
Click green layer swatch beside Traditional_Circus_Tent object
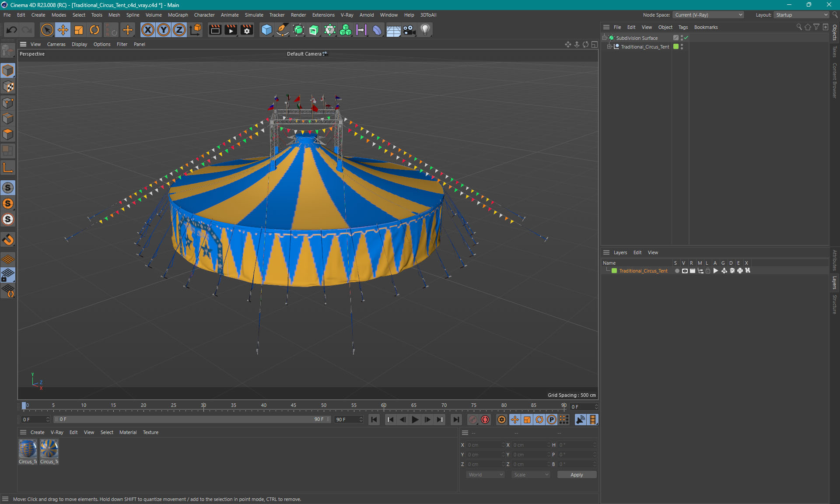point(676,47)
